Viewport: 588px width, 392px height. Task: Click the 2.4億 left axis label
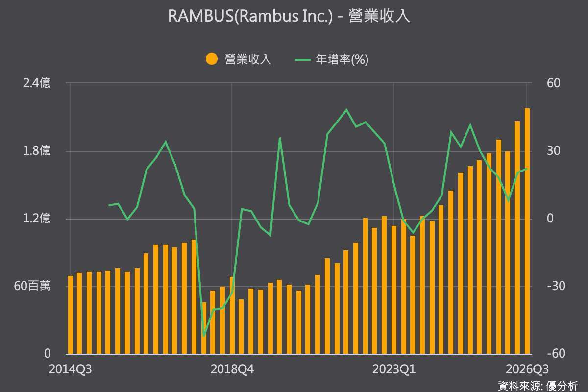click(x=37, y=83)
